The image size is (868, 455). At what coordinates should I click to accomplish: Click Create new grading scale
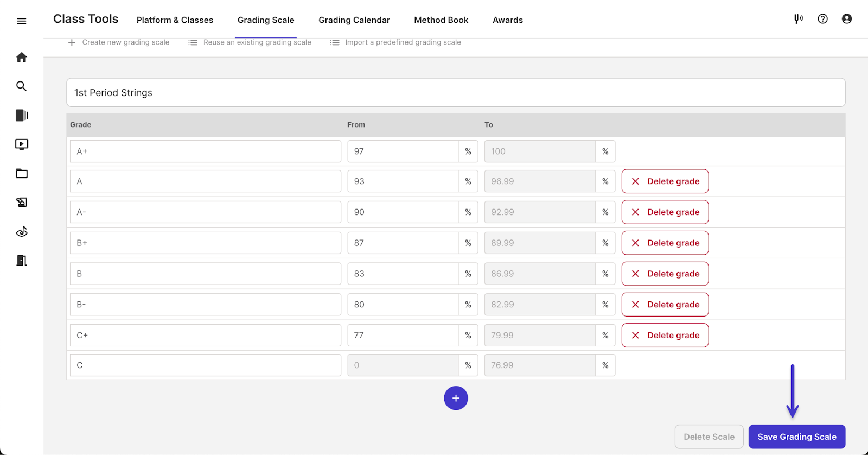click(x=126, y=42)
